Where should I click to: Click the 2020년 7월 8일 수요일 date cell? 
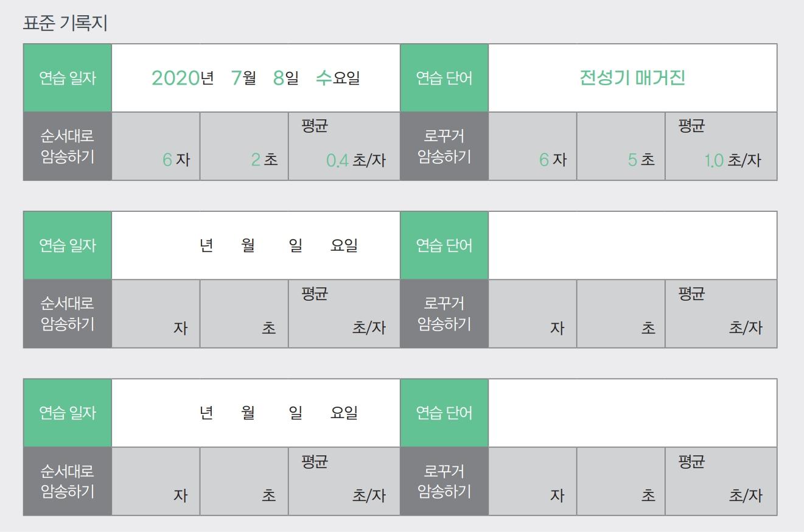(x=256, y=78)
